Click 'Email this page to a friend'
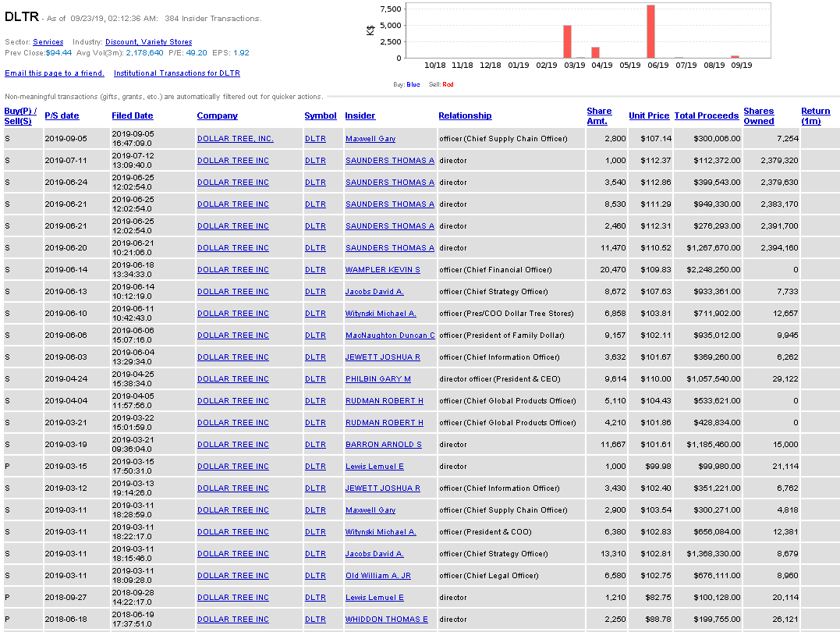Image resolution: width=840 pixels, height=632 pixels. pyautogui.click(x=54, y=73)
